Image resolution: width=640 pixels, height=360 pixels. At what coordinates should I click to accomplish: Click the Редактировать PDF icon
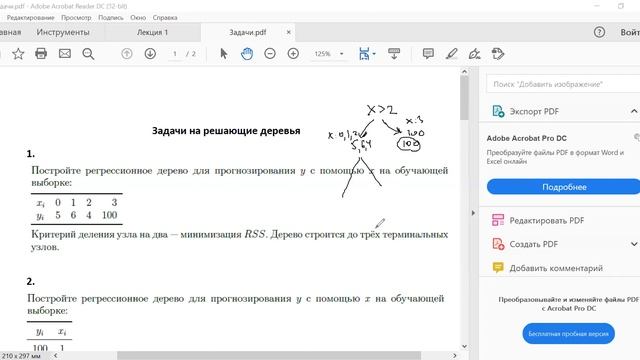tap(498, 220)
